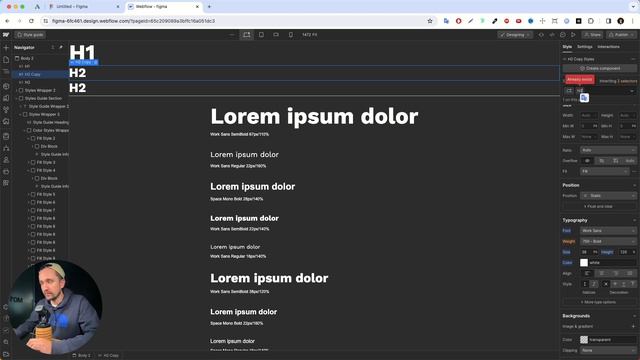This screenshot has width=640, height=360.
Task: Open the Font dropdown Work Sans
Action: (608, 231)
